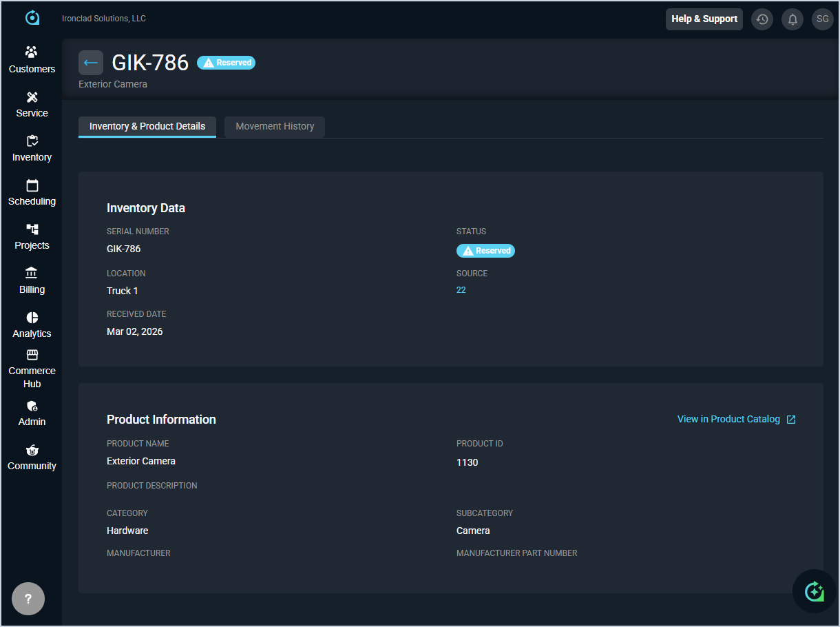Click View in Product Catalog link
This screenshot has width=840, height=627.
click(728, 419)
